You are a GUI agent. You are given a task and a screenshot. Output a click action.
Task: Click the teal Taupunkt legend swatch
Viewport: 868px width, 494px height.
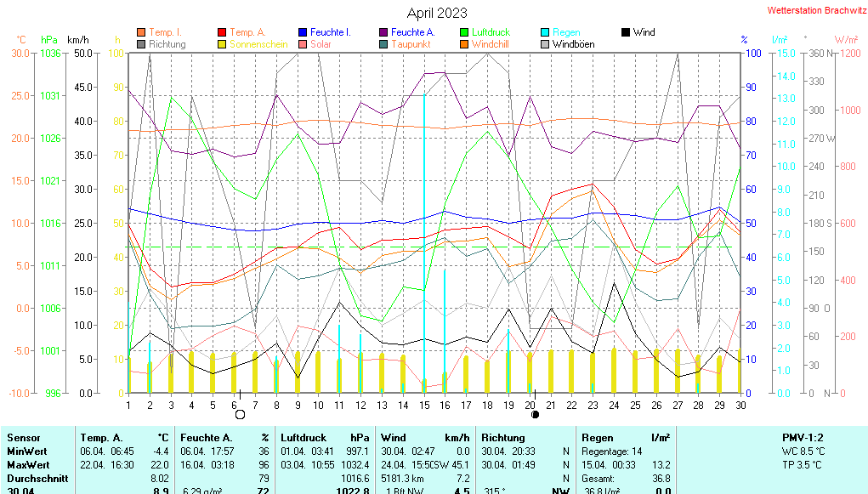pyautogui.click(x=383, y=44)
